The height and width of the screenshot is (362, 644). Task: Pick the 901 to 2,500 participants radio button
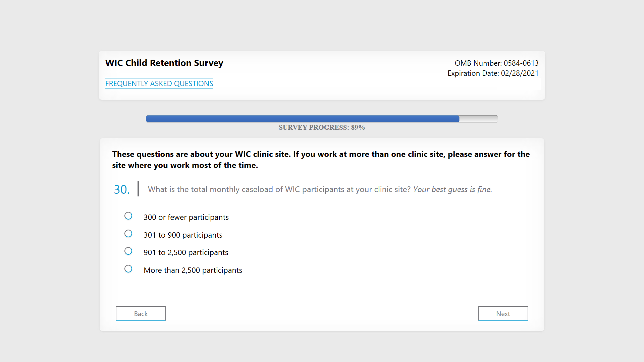coord(128,251)
